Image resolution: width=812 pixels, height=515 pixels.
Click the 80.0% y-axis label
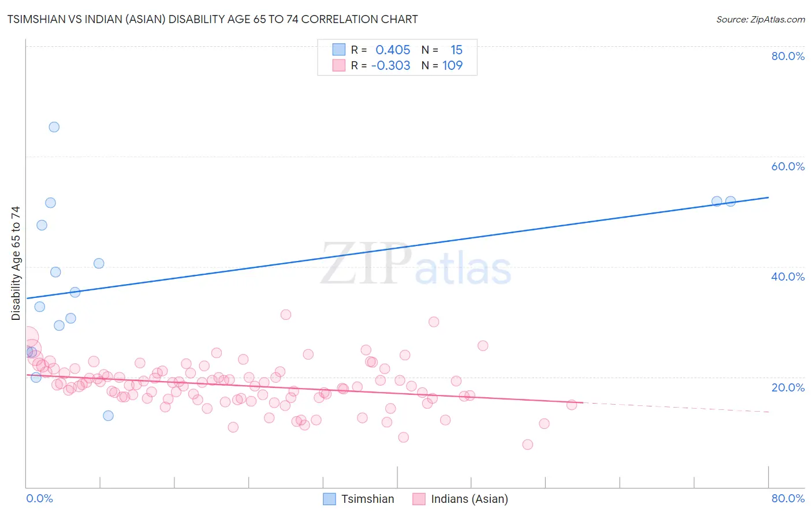(x=788, y=56)
